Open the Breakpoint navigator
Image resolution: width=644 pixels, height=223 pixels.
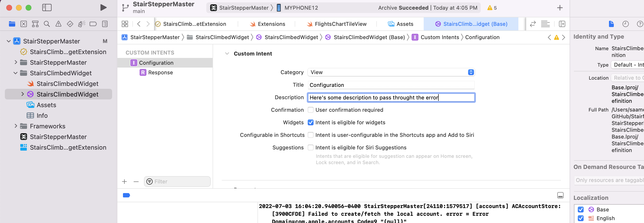[x=93, y=24]
